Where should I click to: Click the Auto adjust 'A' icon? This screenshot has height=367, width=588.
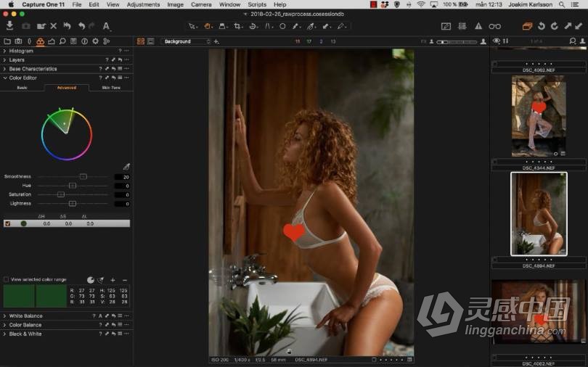(106, 26)
